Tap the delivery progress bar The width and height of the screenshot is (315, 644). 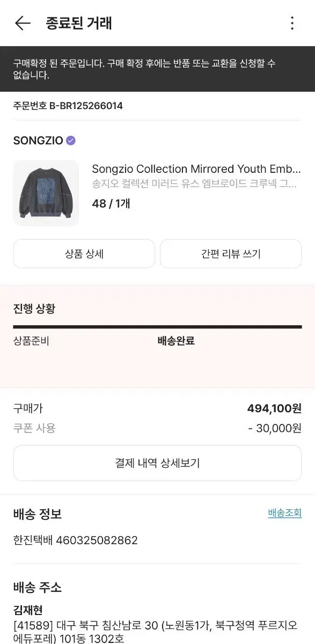click(157, 326)
